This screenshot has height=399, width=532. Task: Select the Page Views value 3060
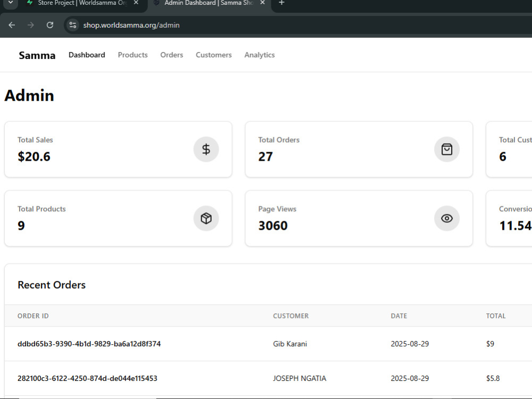[x=273, y=226]
